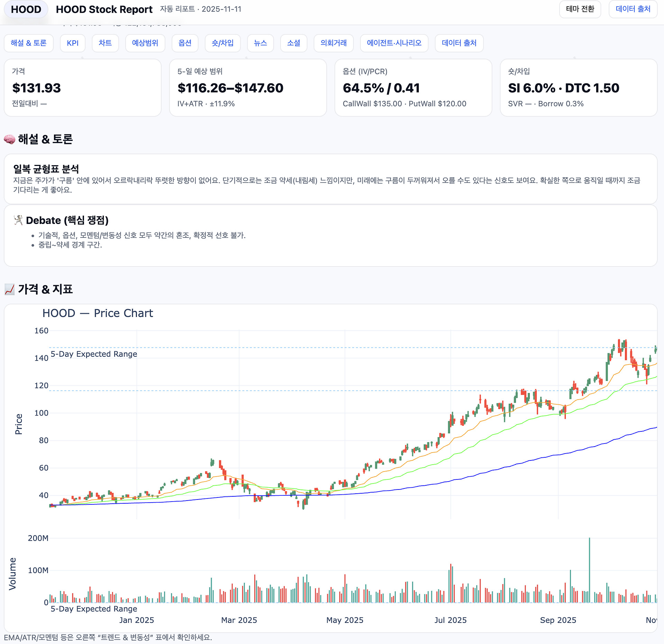Click the fencing icon beside Debate
This screenshot has width=664, height=644.
coord(18,220)
